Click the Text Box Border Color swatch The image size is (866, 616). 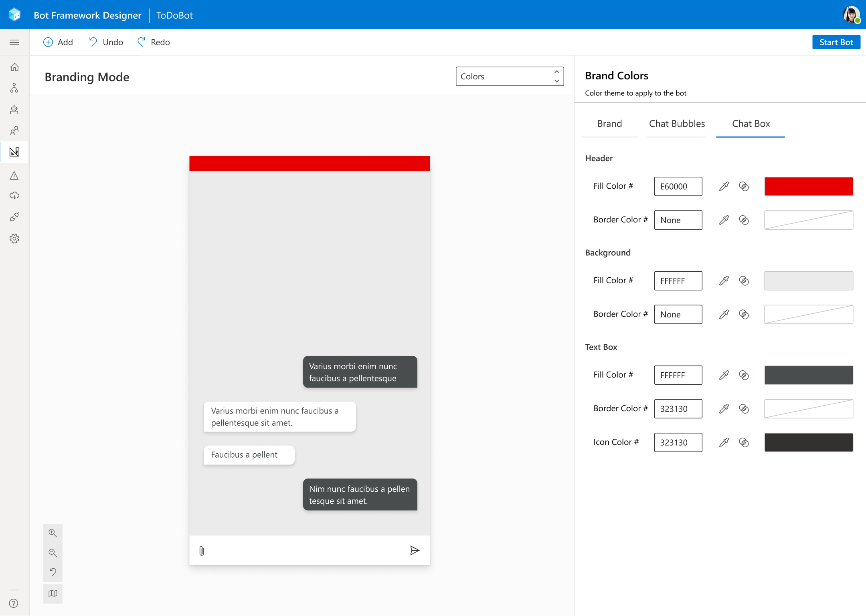pos(808,409)
